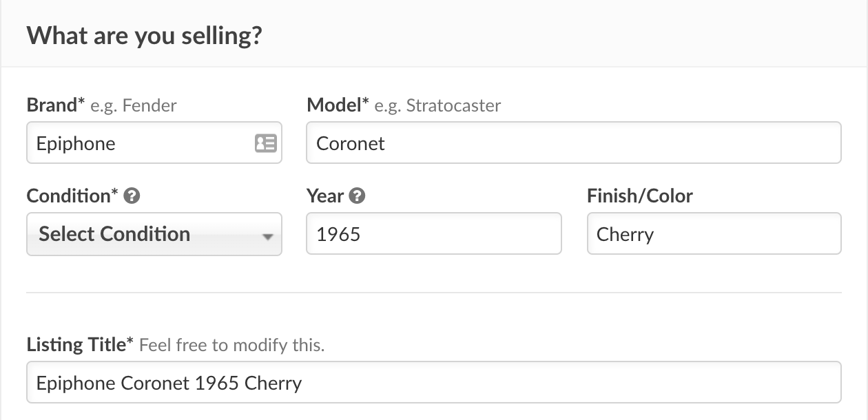
Task: Click the Finish/Color label
Action: coord(639,196)
